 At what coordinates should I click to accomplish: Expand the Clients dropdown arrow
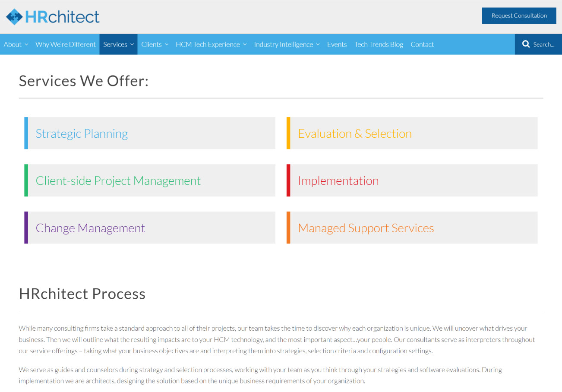tap(167, 44)
